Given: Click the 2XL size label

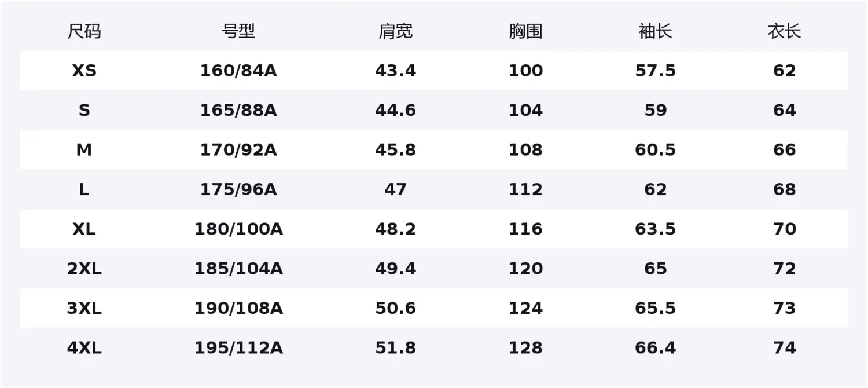Looking at the screenshot, I should pyautogui.click(x=84, y=269).
